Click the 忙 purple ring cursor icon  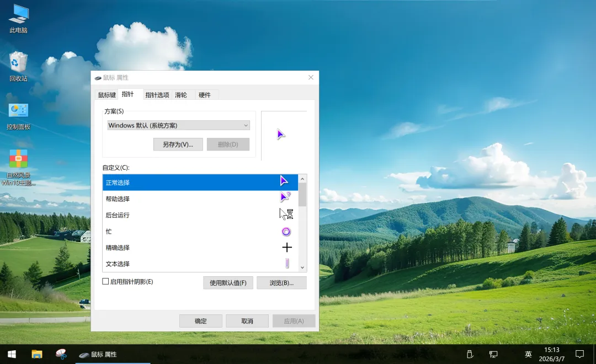tap(286, 232)
